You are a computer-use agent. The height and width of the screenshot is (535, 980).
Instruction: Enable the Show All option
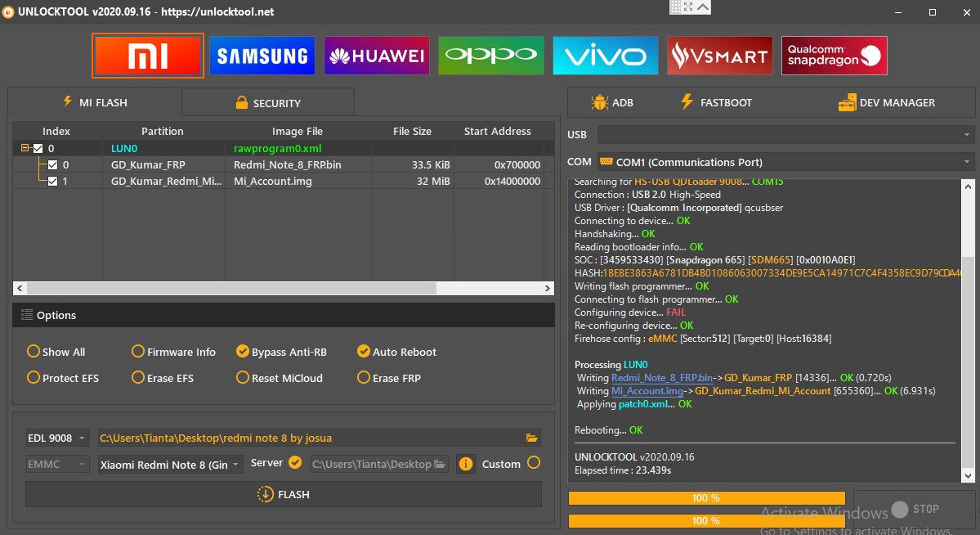coord(56,352)
